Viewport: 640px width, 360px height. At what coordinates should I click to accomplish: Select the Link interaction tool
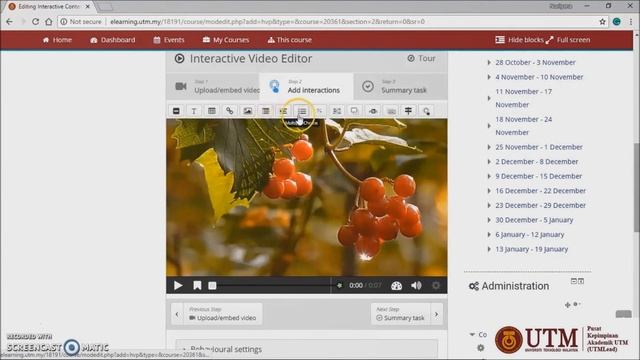[x=230, y=111]
